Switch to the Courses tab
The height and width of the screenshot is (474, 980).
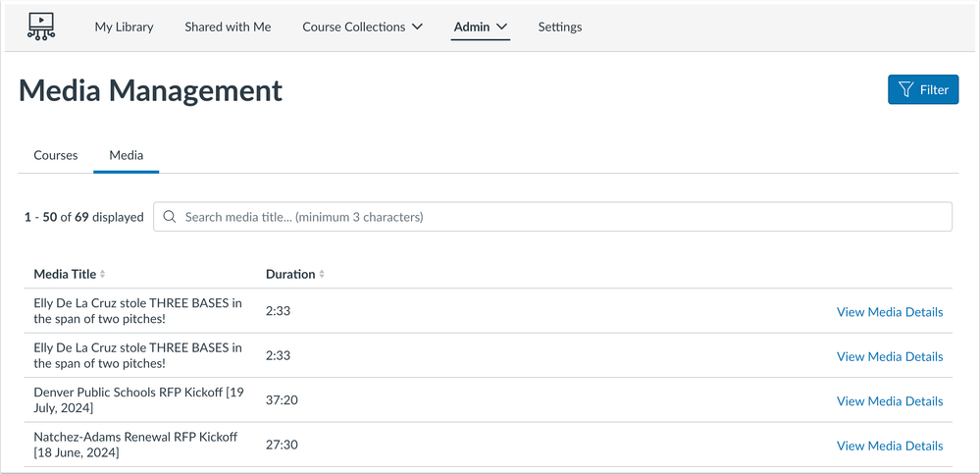[x=56, y=155]
